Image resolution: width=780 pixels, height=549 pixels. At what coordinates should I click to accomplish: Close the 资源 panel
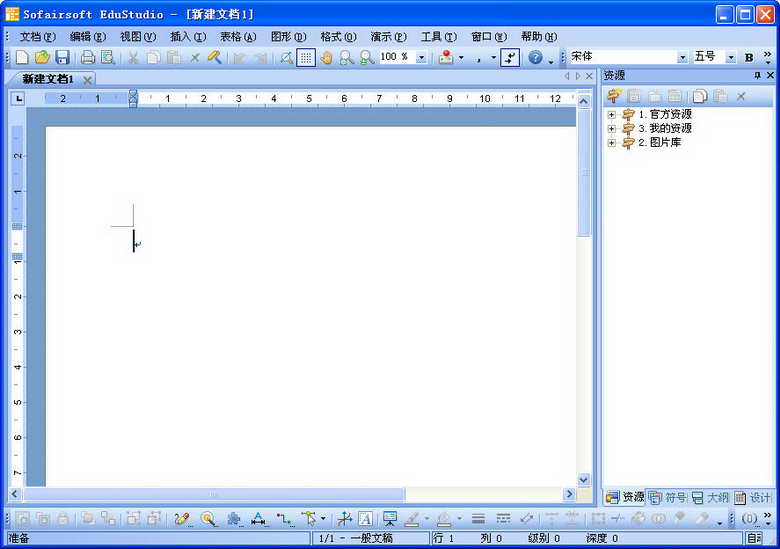tap(770, 75)
